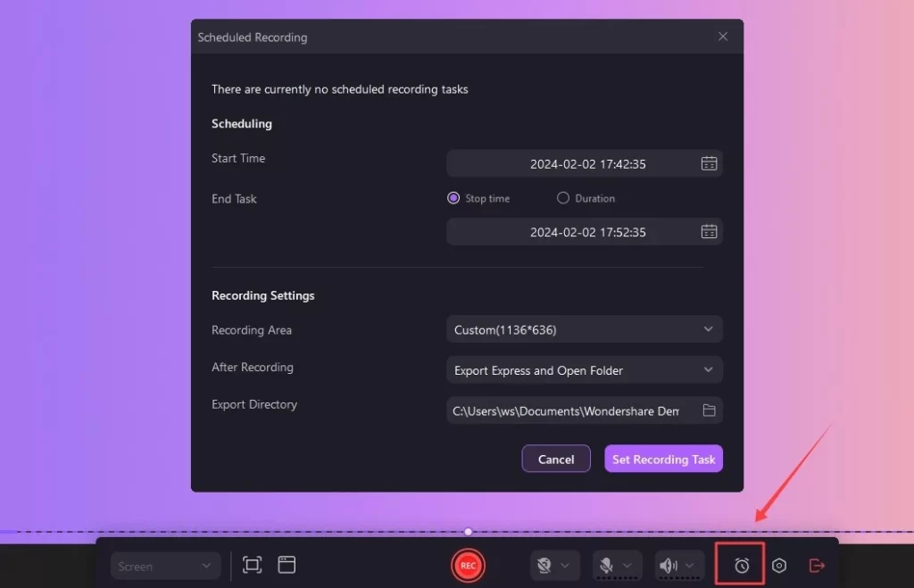
Task: Select the Duration radio button
Action: click(562, 198)
